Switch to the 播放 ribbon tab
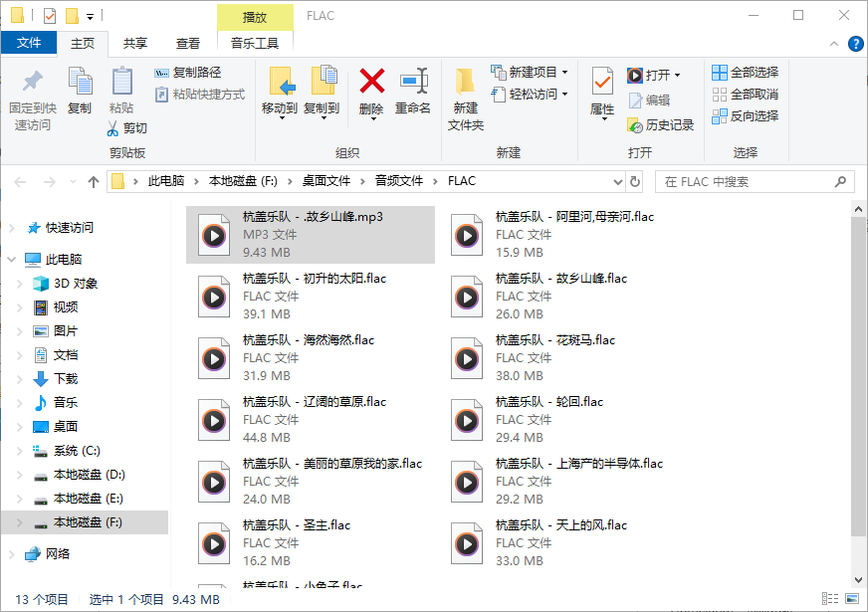Image resolution: width=868 pixels, height=612 pixels. point(253,16)
